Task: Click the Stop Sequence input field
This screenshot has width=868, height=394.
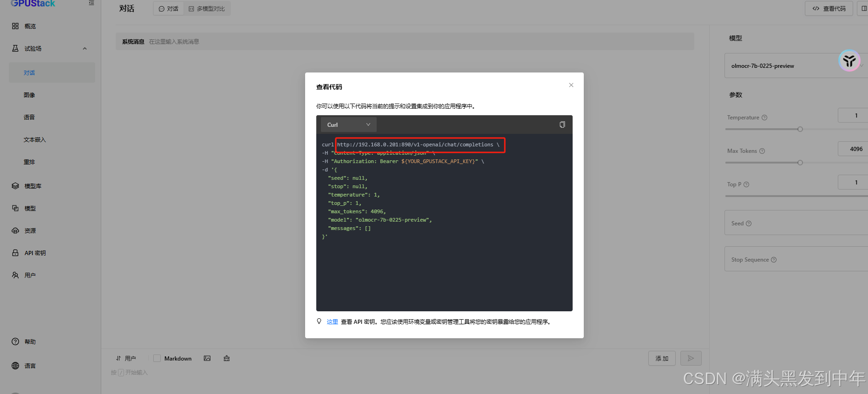Action: [x=796, y=259]
